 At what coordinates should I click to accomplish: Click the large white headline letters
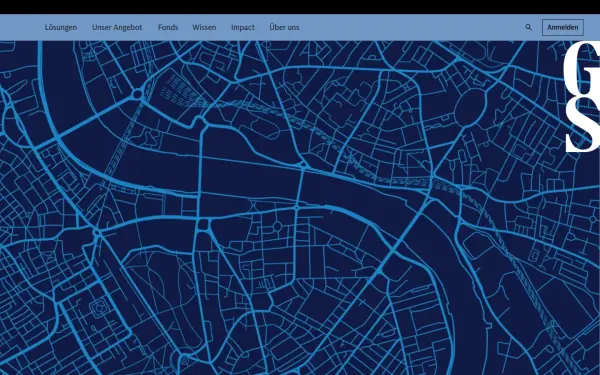click(x=582, y=98)
